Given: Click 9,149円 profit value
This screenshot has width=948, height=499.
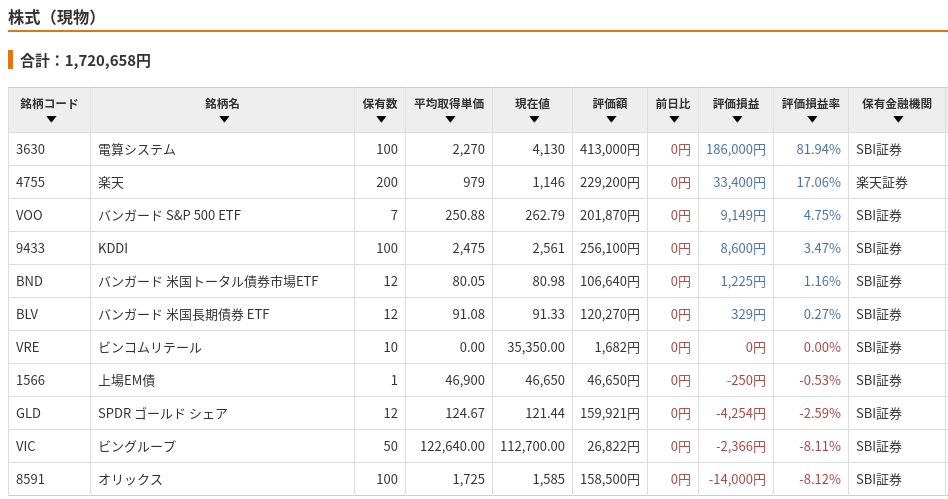Looking at the screenshot, I should tap(742, 215).
